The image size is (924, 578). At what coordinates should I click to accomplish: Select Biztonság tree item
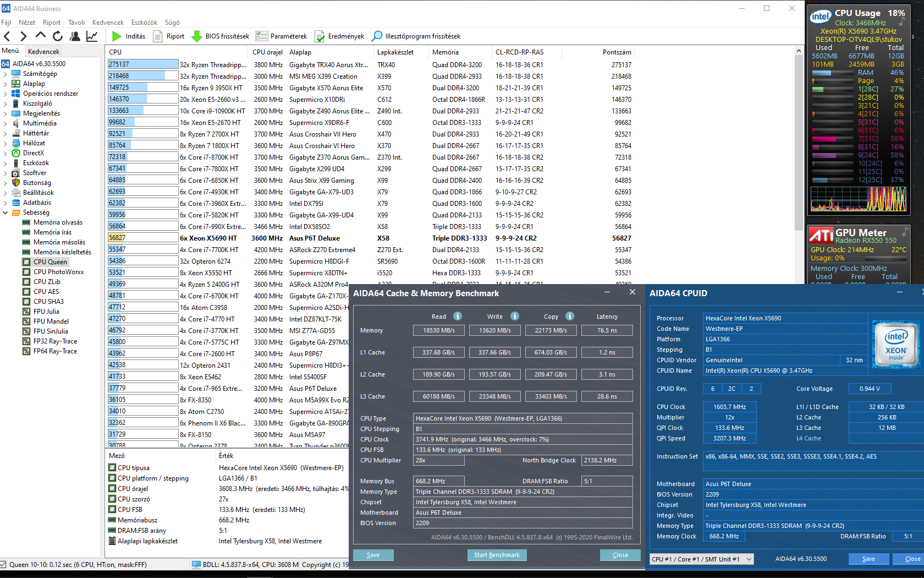[x=37, y=183]
